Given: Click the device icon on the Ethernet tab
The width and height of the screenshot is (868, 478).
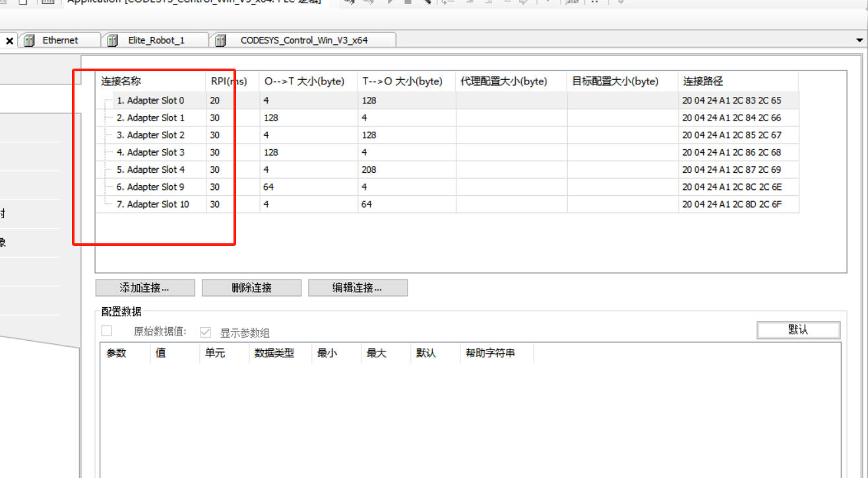Looking at the screenshot, I should pos(29,41).
